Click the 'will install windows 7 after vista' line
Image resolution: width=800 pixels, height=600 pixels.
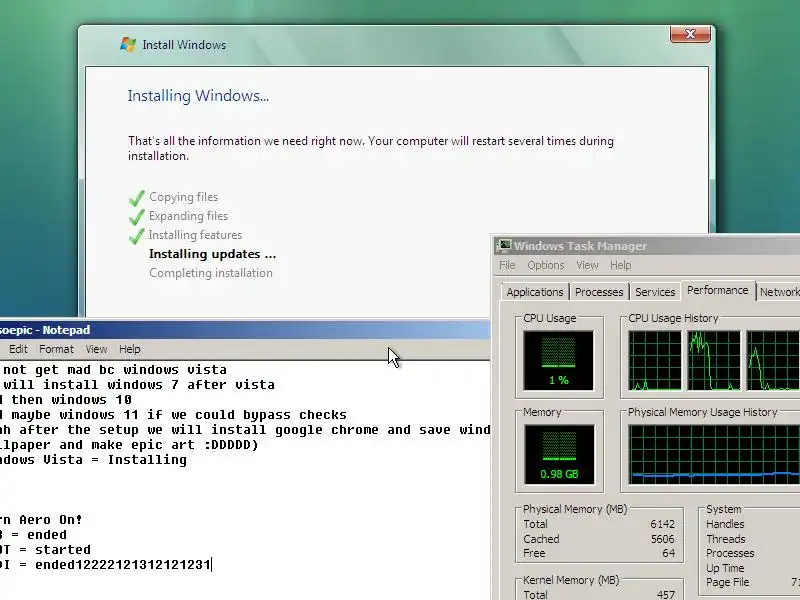138,385
